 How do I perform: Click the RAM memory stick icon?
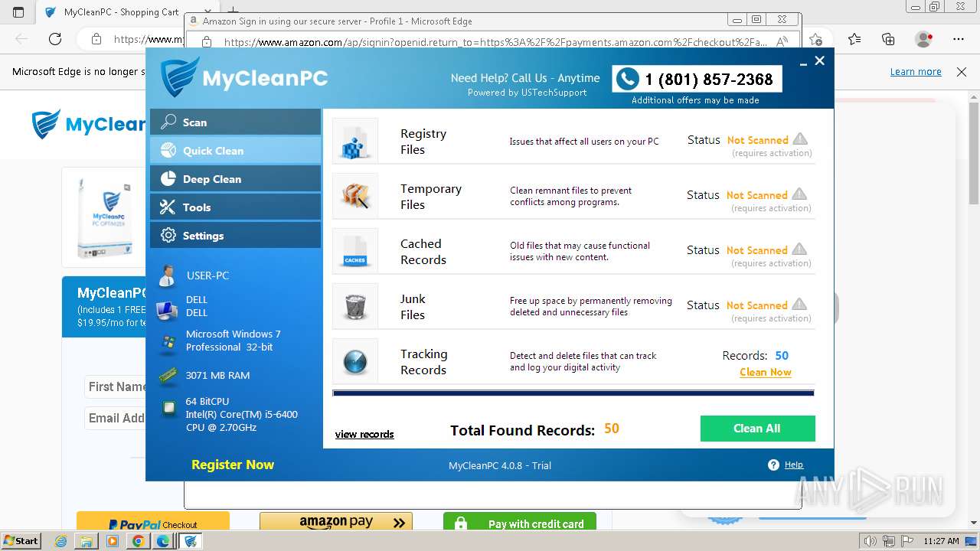168,376
